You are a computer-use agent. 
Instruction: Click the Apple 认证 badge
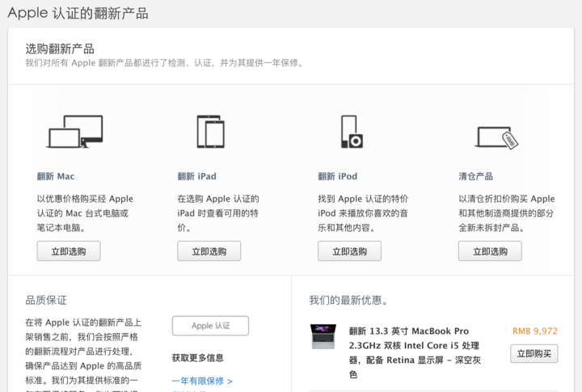pyautogui.click(x=210, y=326)
